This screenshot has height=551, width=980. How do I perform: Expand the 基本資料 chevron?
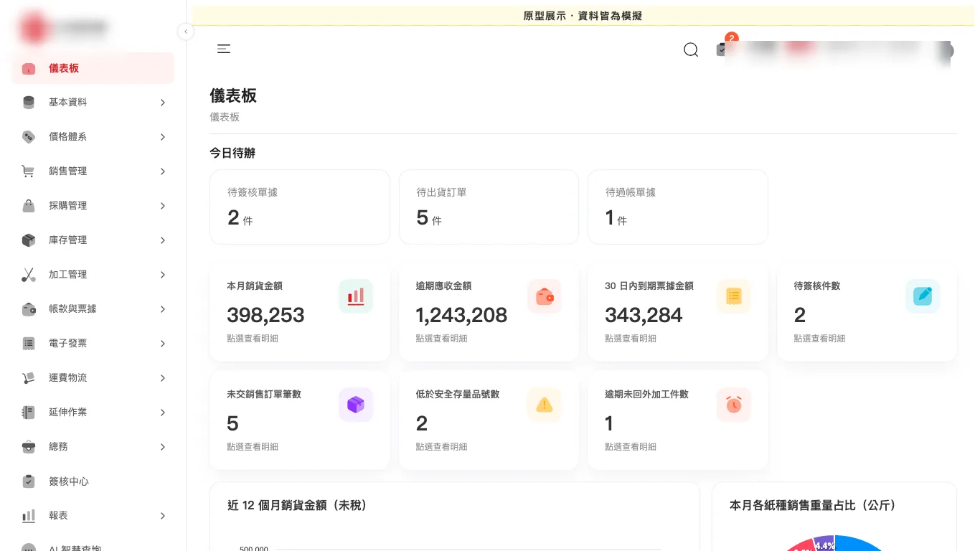click(163, 103)
